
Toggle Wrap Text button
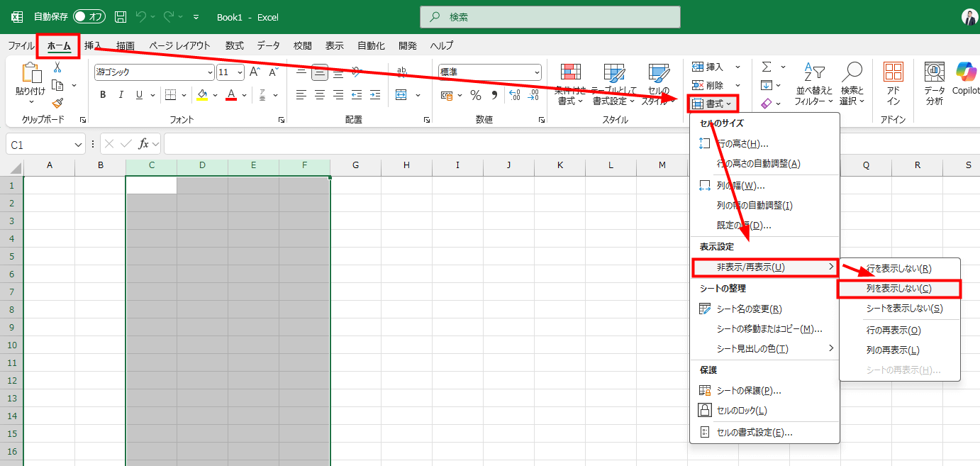[401, 72]
